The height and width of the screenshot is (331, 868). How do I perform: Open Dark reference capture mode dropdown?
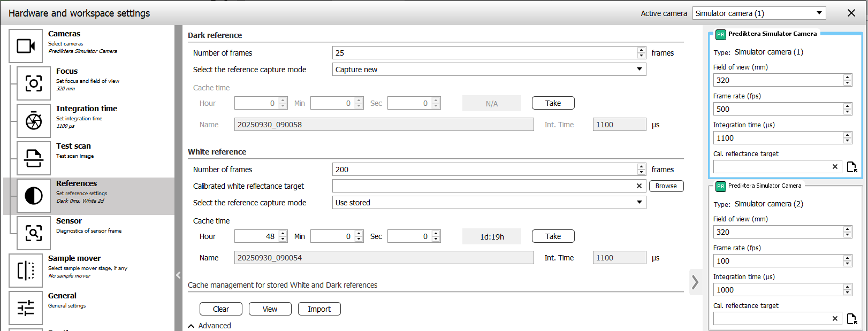click(489, 70)
